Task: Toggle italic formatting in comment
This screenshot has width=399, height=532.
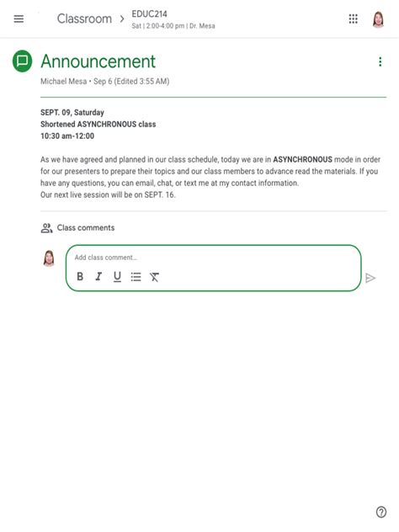Action: tap(98, 276)
